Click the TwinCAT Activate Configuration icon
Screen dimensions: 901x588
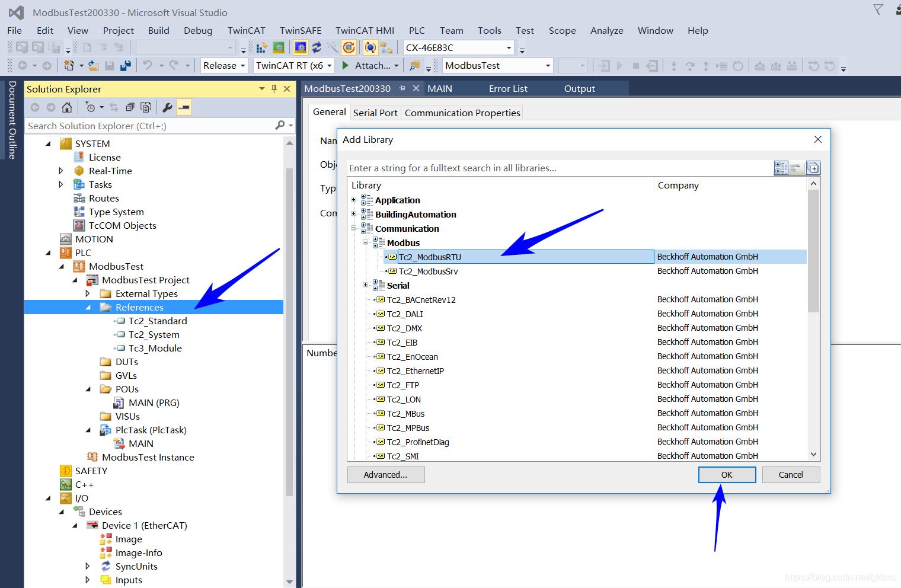click(x=261, y=47)
